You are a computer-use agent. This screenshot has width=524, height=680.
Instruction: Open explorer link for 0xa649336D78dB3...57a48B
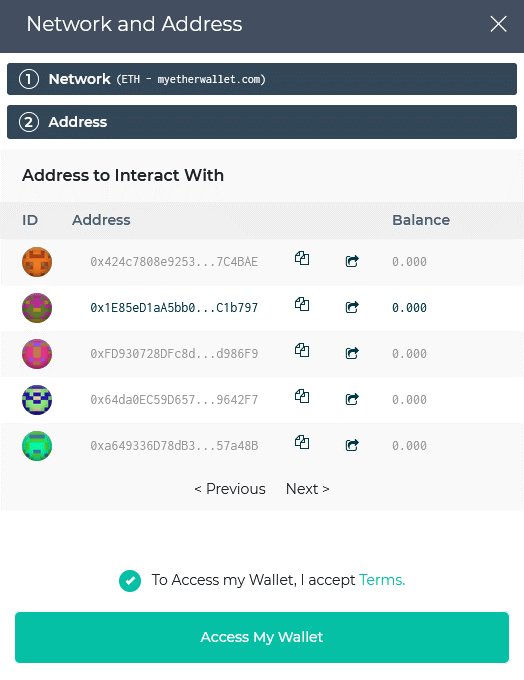[x=352, y=445]
